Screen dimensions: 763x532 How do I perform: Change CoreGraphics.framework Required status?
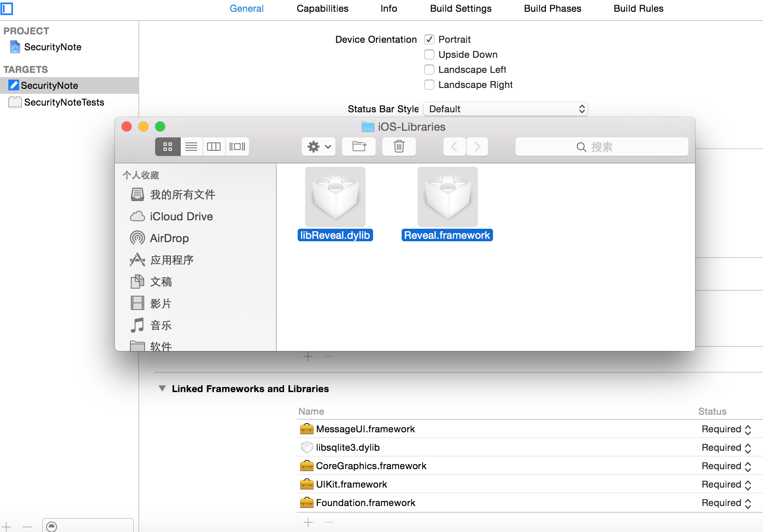pyautogui.click(x=727, y=466)
